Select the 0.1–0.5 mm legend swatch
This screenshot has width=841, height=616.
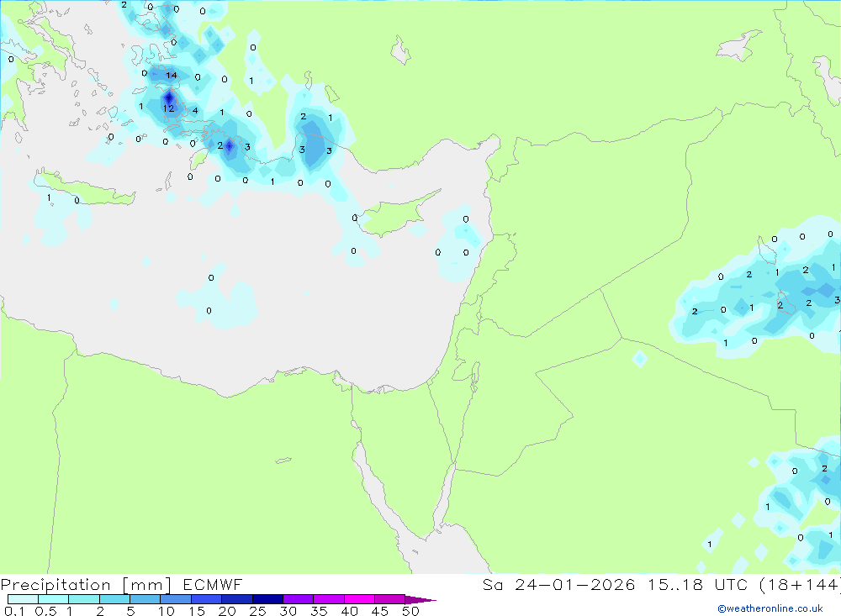23,599
